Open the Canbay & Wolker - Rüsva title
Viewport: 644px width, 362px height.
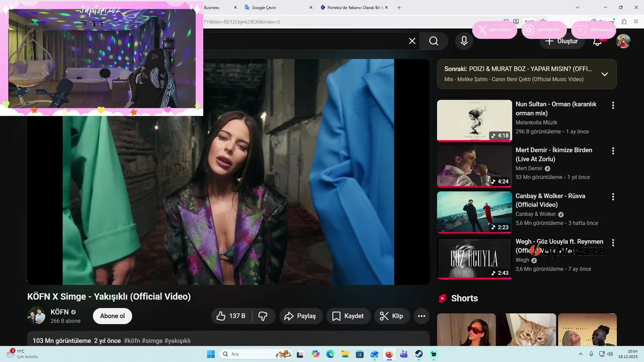(550, 200)
